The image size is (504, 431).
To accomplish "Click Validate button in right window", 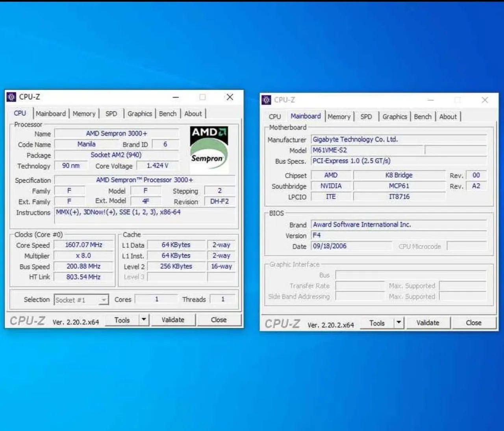I will click(428, 323).
